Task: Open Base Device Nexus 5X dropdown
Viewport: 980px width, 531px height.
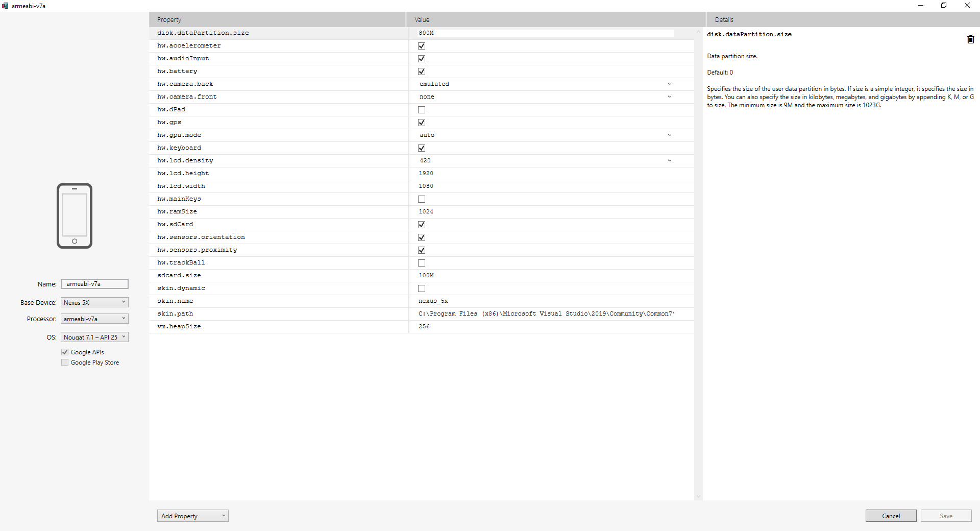Action: [94, 302]
